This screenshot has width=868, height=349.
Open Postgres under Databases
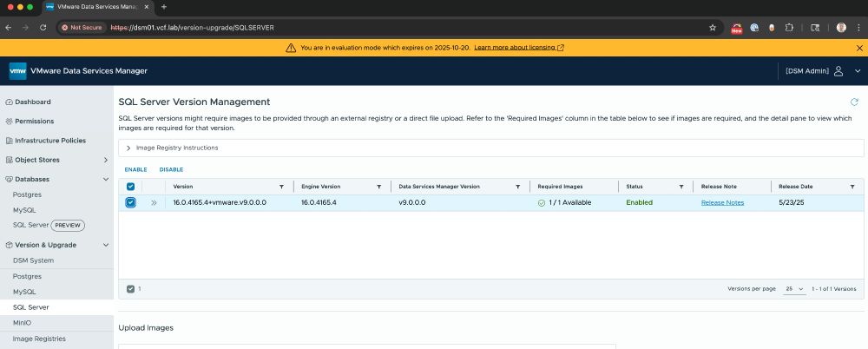[27, 195]
